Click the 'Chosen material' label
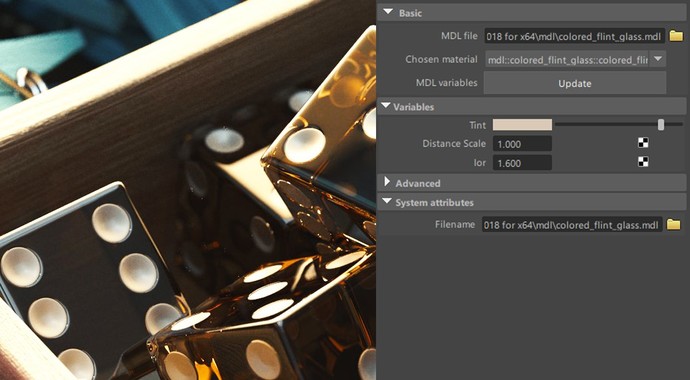 [x=441, y=59]
